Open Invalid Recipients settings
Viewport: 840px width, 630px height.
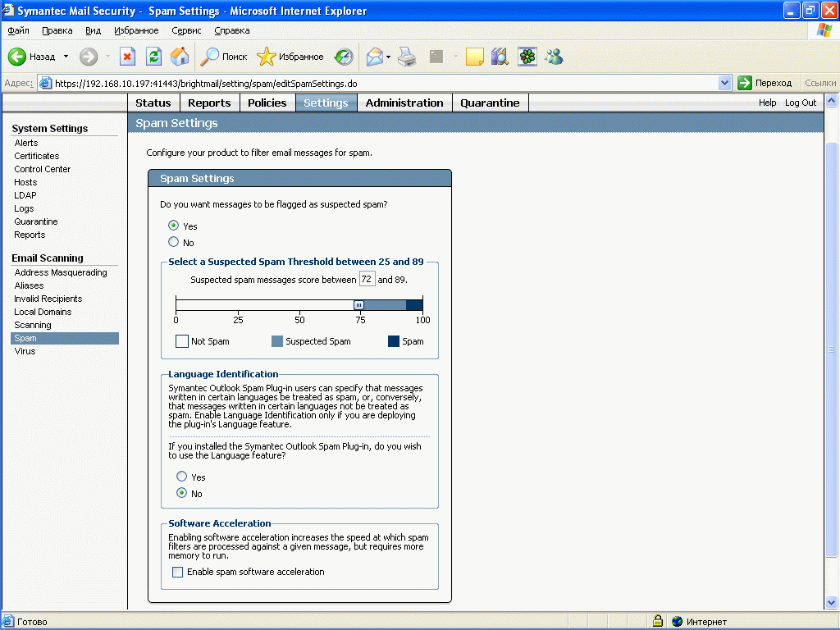click(x=48, y=299)
